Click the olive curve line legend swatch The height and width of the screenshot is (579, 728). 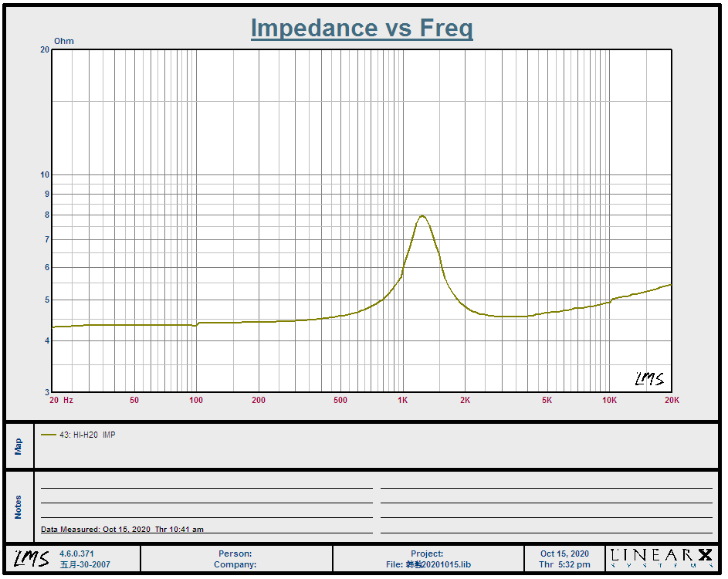pos(49,435)
